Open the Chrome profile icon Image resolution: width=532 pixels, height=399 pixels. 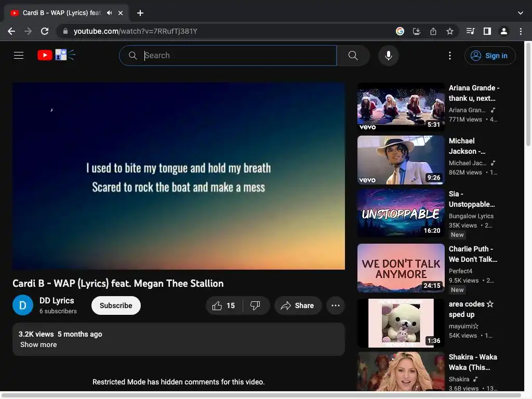(504, 31)
